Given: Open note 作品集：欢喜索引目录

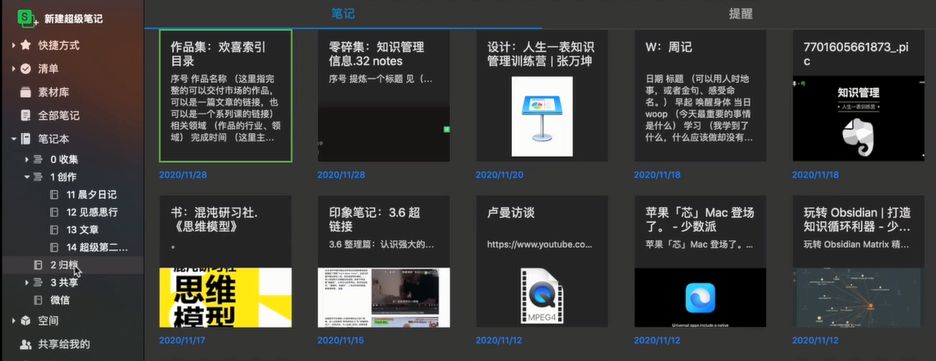Looking at the screenshot, I should point(226,95).
